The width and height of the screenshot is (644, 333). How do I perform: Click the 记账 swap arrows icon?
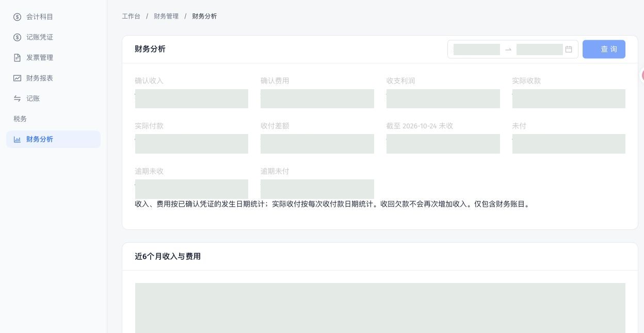pyautogui.click(x=17, y=98)
